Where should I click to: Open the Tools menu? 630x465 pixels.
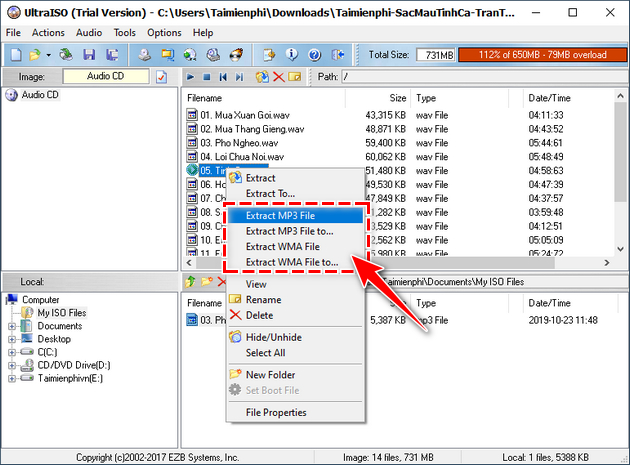pyautogui.click(x=125, y=33)
